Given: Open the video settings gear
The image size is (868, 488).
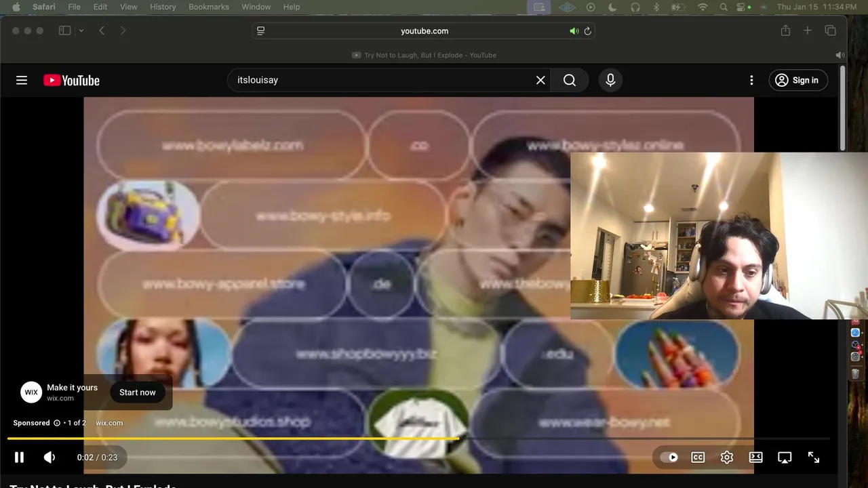Looking at the screenshot, I should click(727, 457).
